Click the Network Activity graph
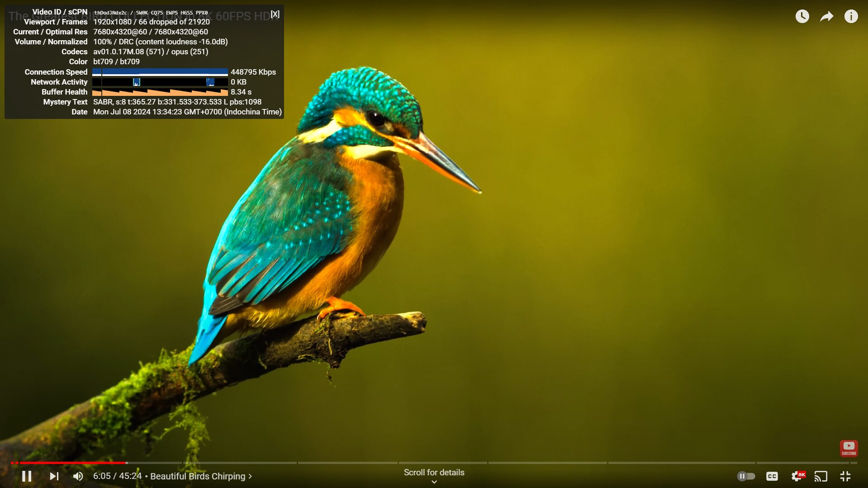The height and width of the screenshot is (488, 868). point(160,82)
